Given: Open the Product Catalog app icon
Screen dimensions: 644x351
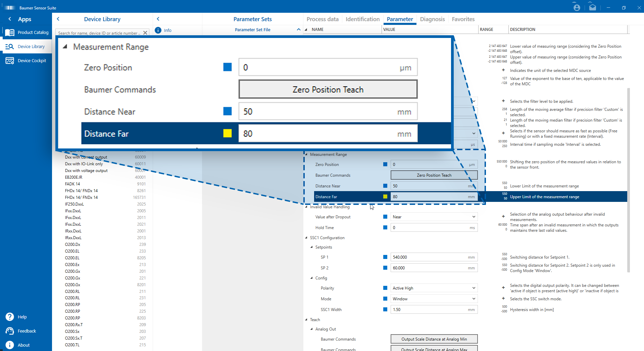Looking at the screenshot, I should click(x=10, y=33).
